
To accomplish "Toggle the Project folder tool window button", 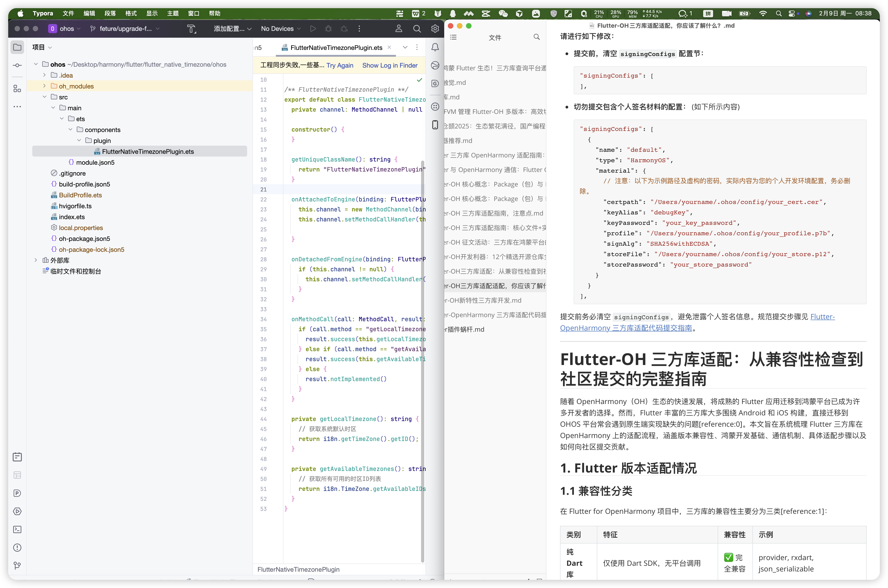I will 17,47.
